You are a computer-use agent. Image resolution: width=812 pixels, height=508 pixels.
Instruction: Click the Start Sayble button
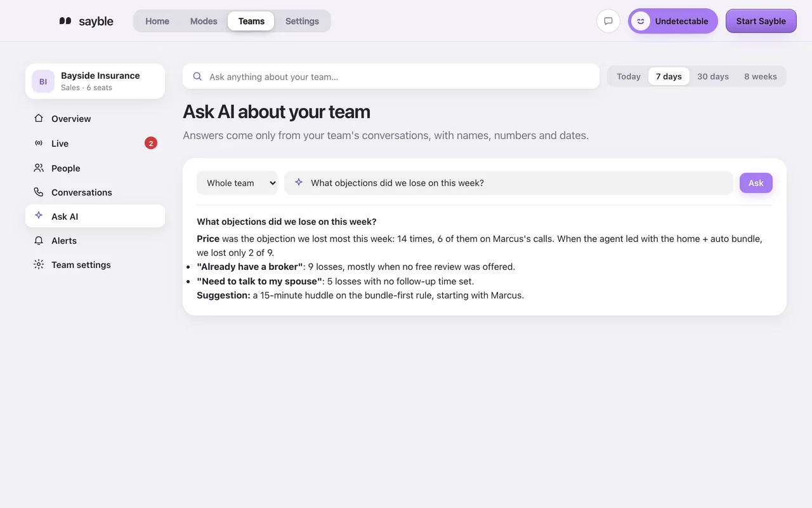point(761,21)
